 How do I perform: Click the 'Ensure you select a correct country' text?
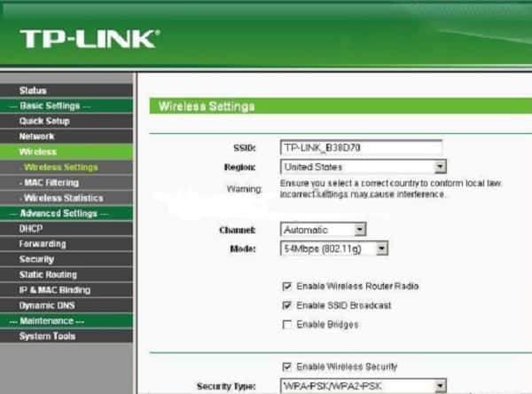click(x=391, y=184)
